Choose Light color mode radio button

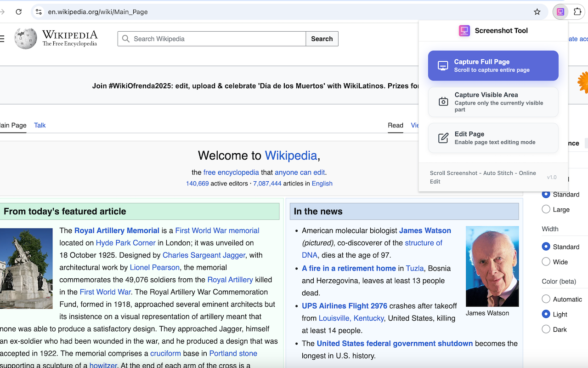(546, 314)
